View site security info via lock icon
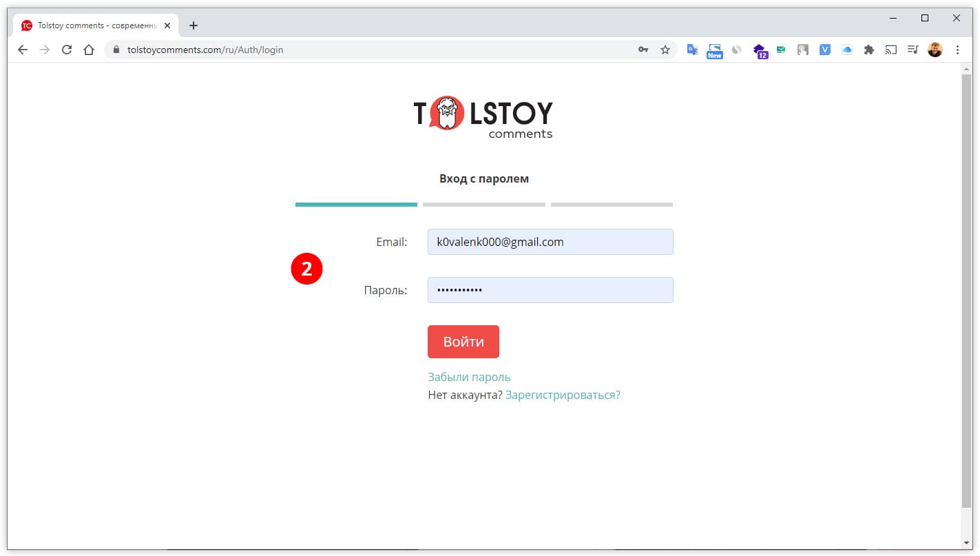This screenshot has height=556, width=980. click(116, 50)
